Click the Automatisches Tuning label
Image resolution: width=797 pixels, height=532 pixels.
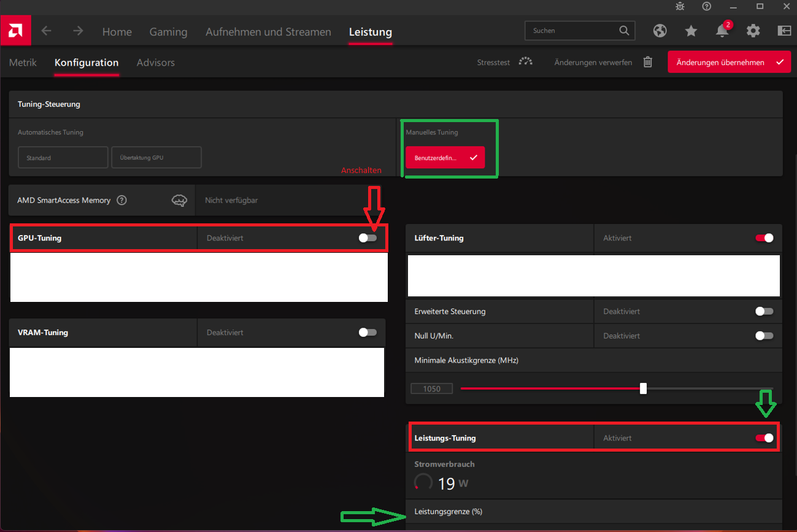pos(50,132)
